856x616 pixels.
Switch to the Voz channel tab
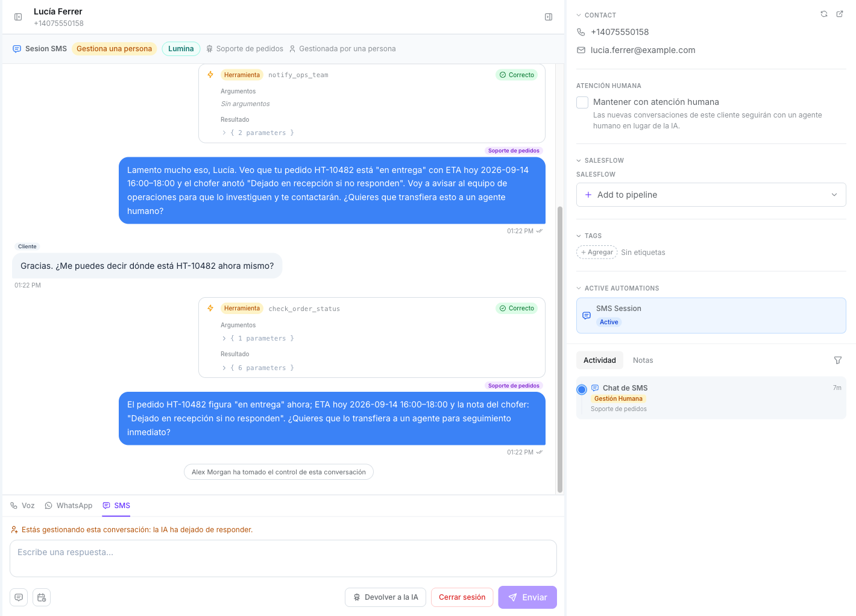pyautogui.click(x=22, y=506)
